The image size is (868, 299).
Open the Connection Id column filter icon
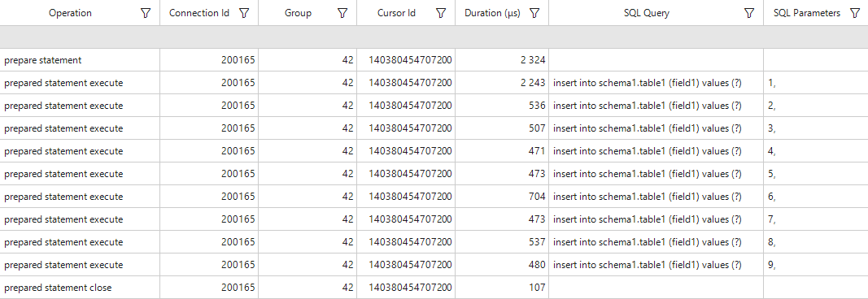coord(244,13)
